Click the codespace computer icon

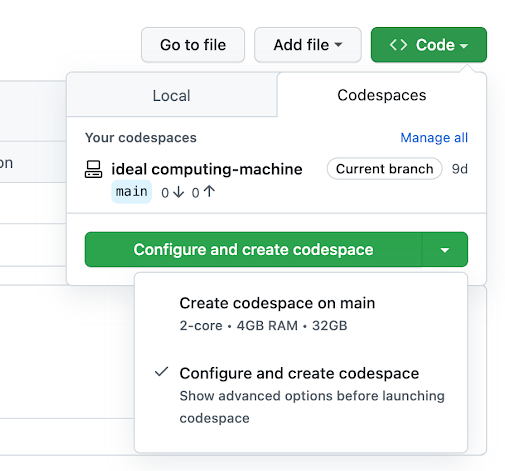(x=93, y=169)
